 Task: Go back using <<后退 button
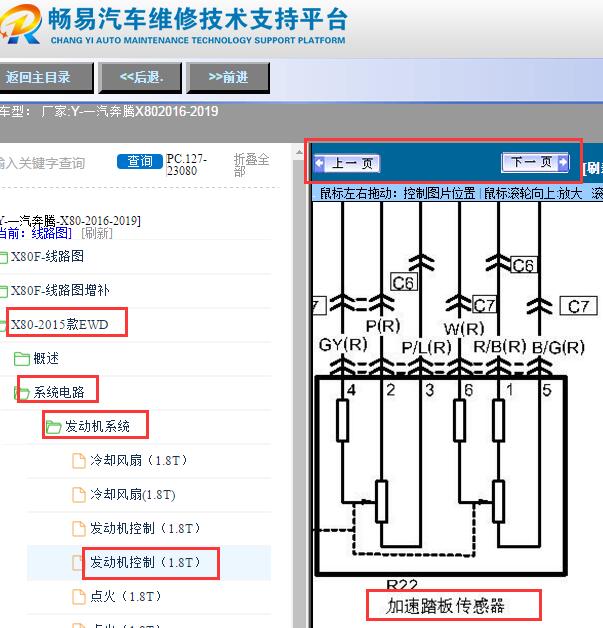pyautogui.click(x=140, y=77)
